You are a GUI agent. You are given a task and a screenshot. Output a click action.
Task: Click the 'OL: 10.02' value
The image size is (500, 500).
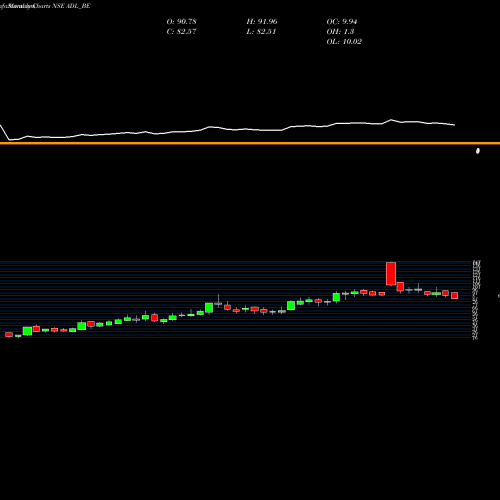[344, 41]
